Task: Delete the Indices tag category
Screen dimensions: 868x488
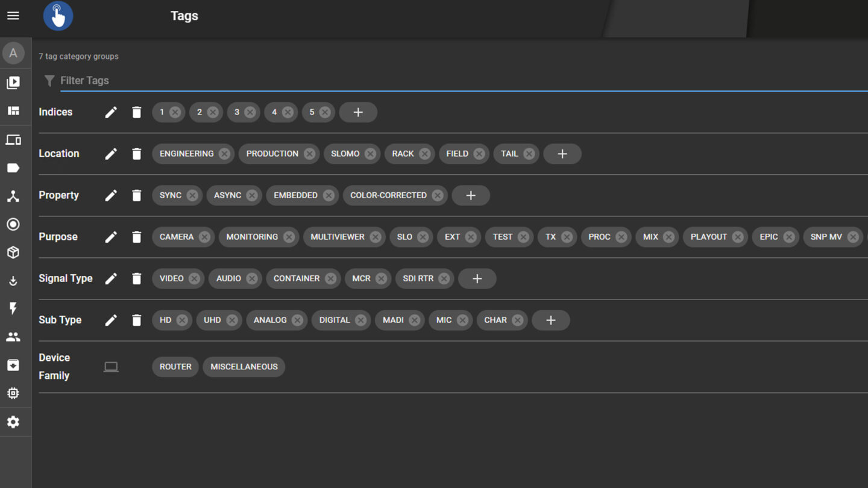Action: (x=137, y=112)
